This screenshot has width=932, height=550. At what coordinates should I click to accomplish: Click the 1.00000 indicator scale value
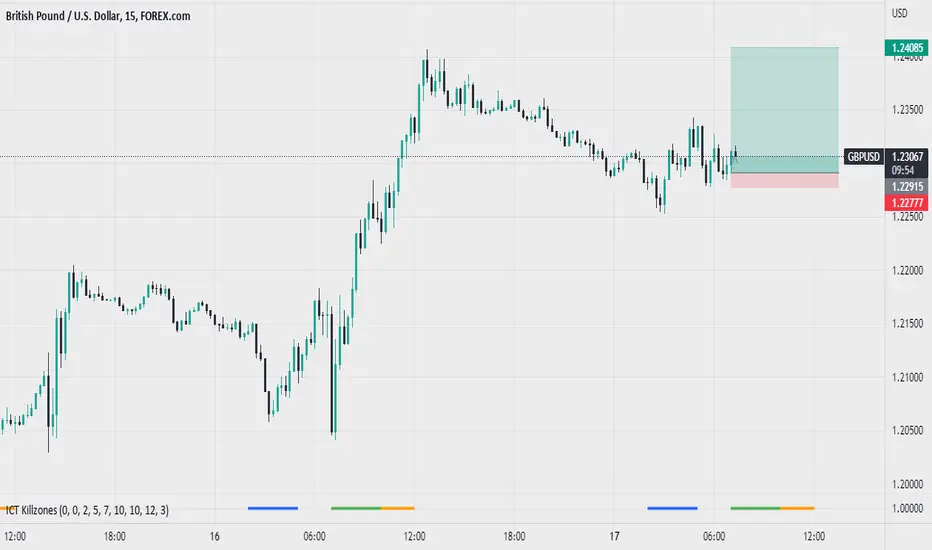tap(908, 508)
